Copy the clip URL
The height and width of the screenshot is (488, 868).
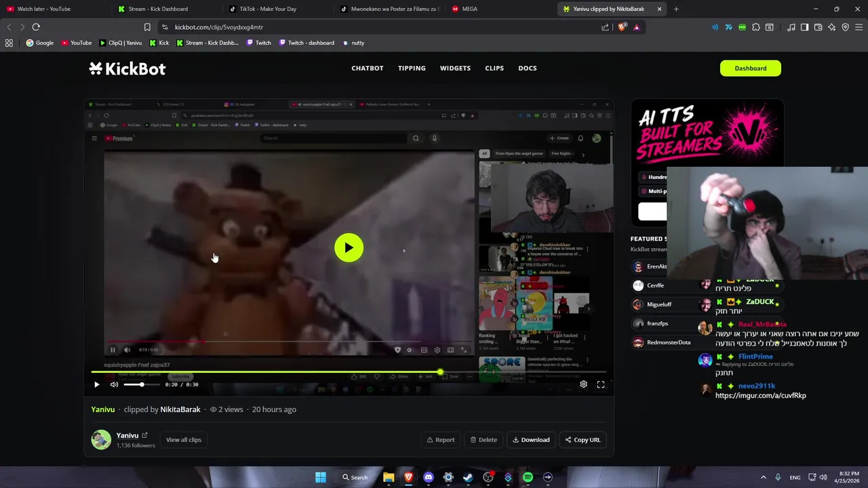click(x=583, y=440)
